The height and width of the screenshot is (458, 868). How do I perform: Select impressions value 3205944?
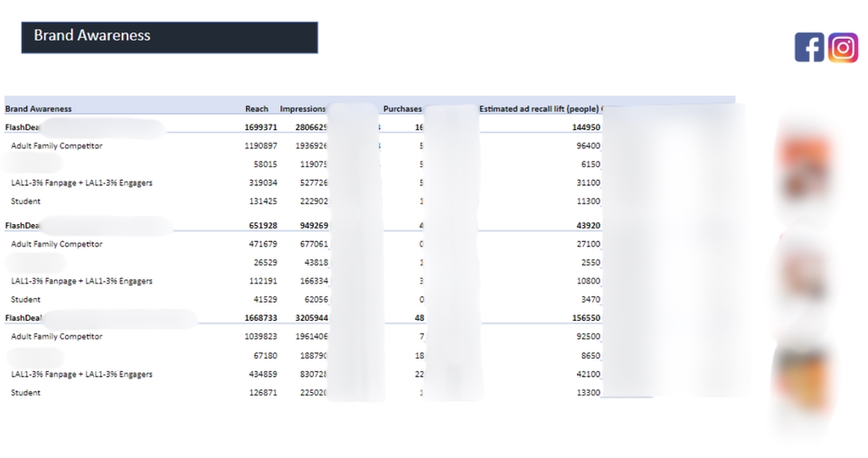[312, 318]
